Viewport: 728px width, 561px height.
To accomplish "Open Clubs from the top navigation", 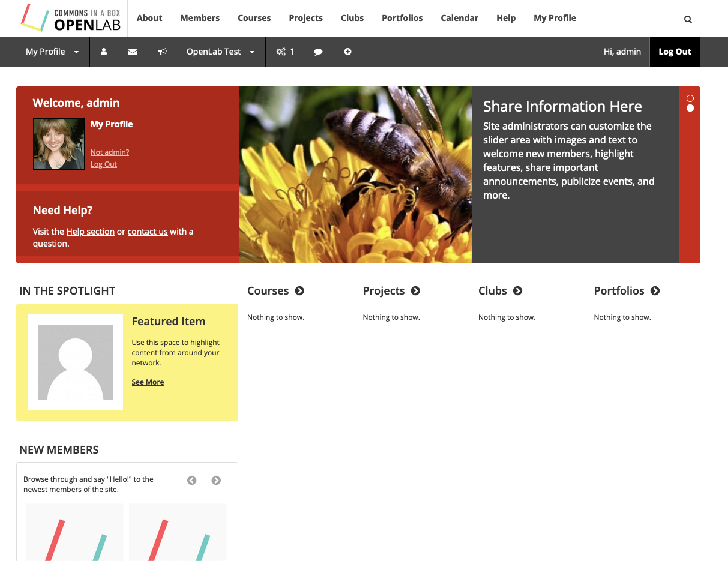I will pos(352,18).
